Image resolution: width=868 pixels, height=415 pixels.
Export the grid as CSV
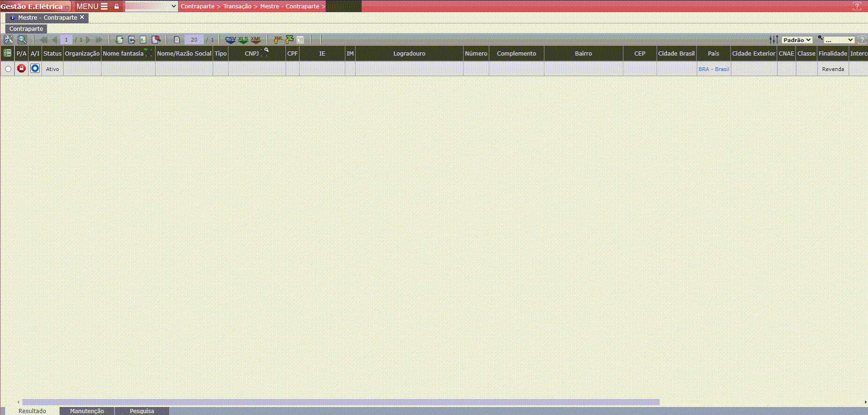[230, 40]
